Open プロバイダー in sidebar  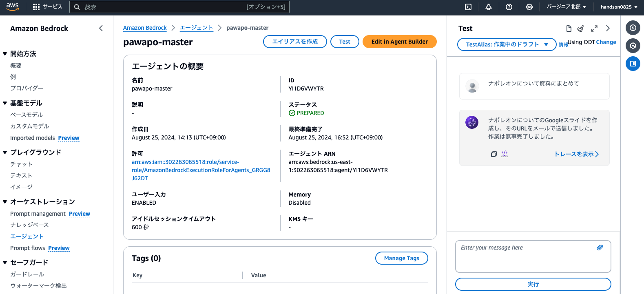pos(27,88)
